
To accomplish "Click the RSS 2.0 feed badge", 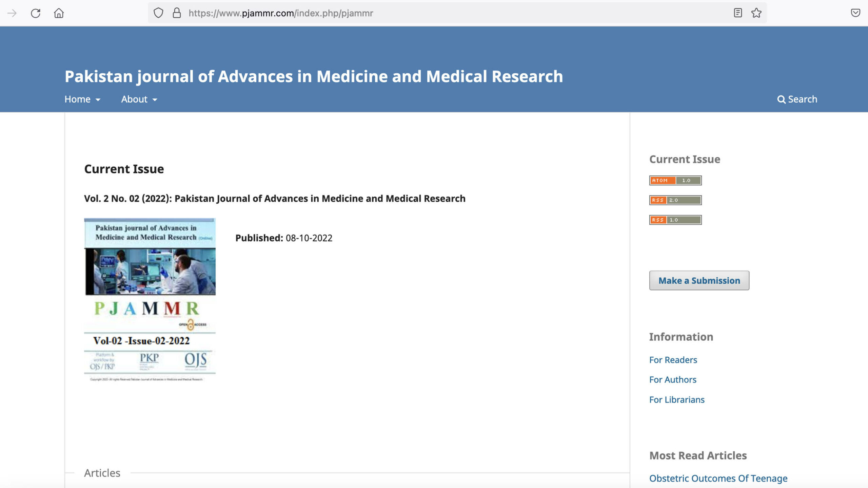I will 675,200.
